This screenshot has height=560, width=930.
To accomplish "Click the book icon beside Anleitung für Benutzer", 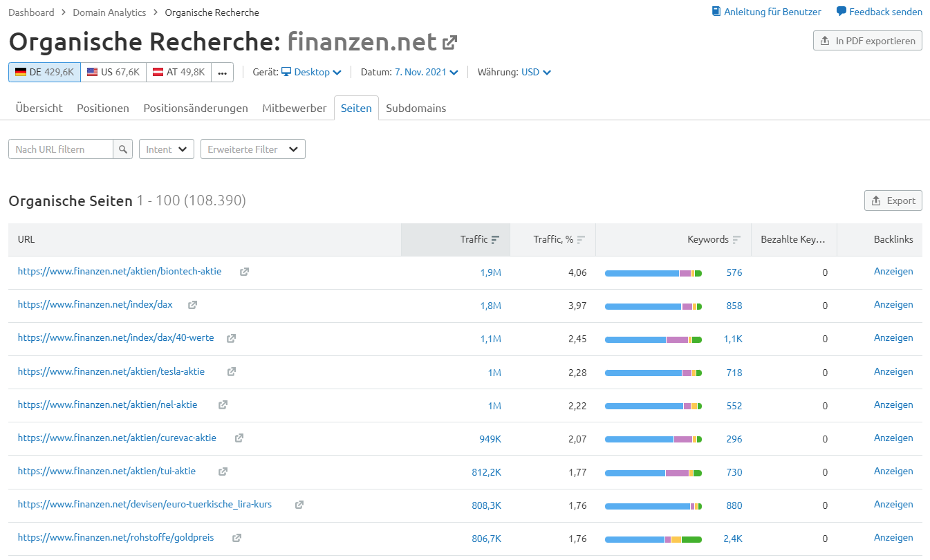I will 716,12.
